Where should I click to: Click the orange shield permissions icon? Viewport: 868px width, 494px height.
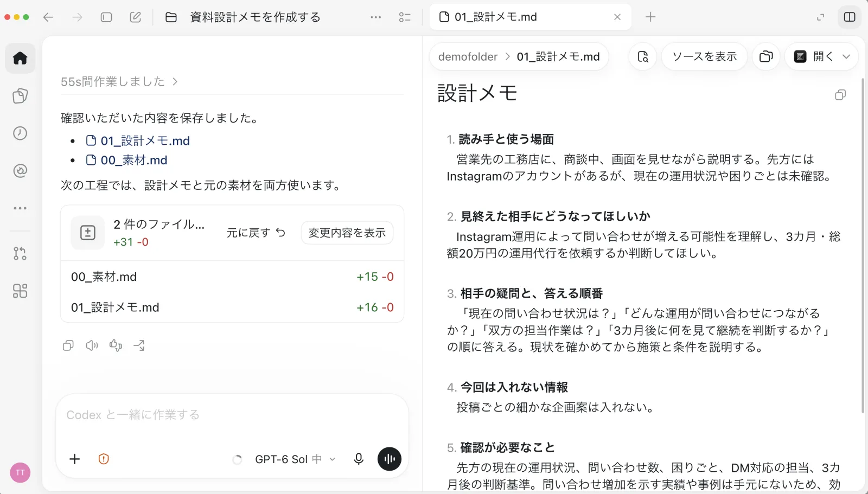point(104,459)
